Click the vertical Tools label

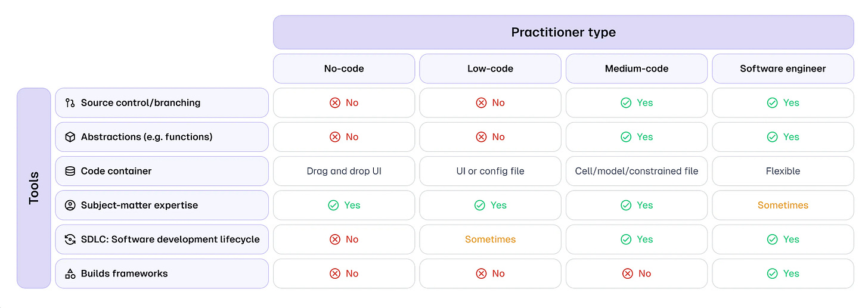[x=34, y=188]
